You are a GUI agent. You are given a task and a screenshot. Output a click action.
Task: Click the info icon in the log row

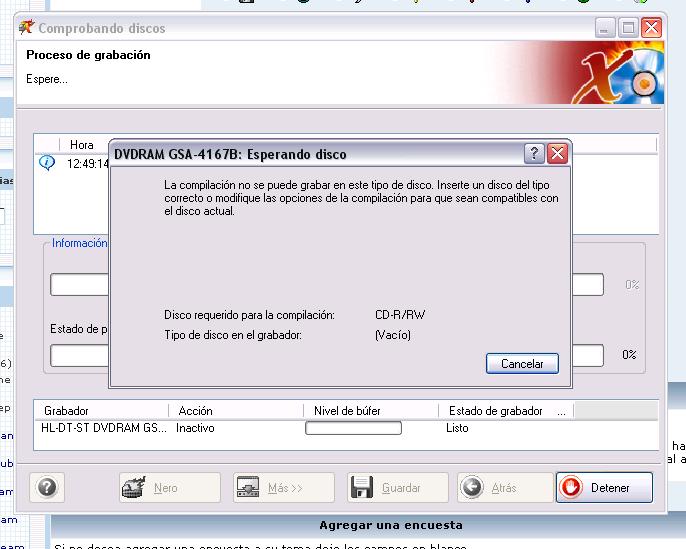[47, 163]
